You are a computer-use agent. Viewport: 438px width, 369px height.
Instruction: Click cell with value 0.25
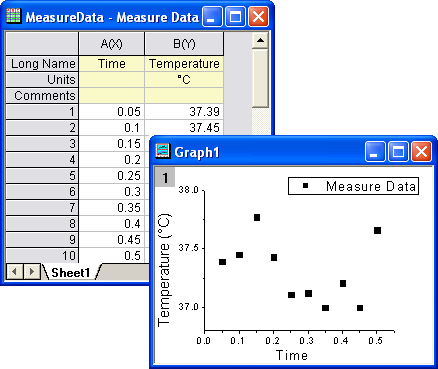[x=112, y=176]
